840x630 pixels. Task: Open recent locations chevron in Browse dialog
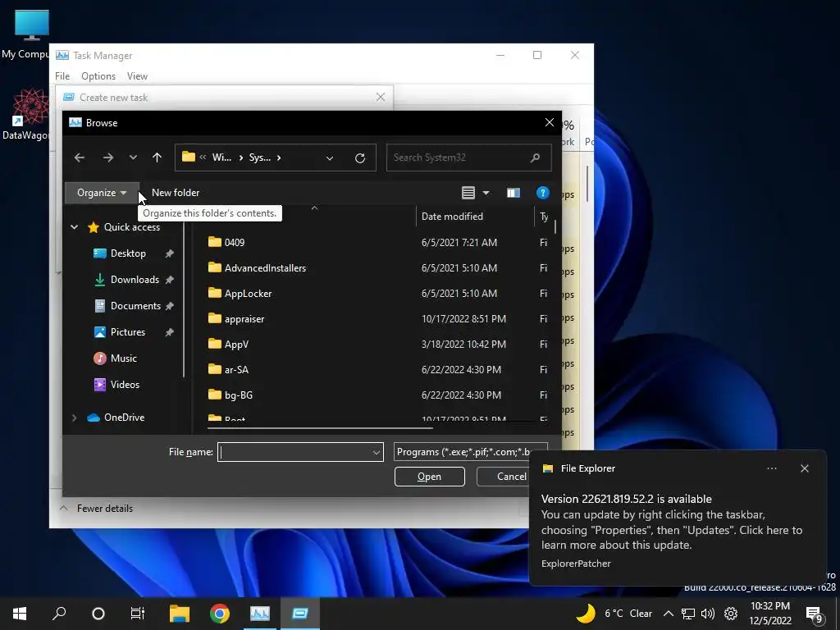click(x=133, y=157)
